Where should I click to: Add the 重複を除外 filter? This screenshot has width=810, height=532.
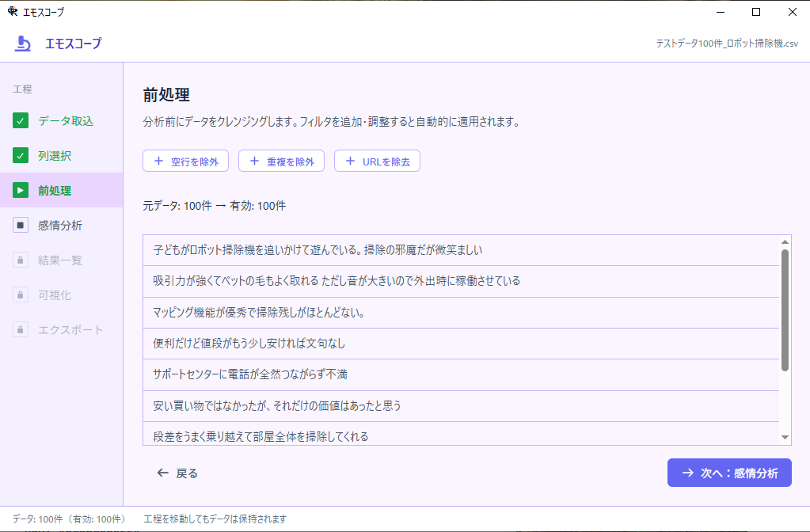pyautogui.click(x=281, y=161)
